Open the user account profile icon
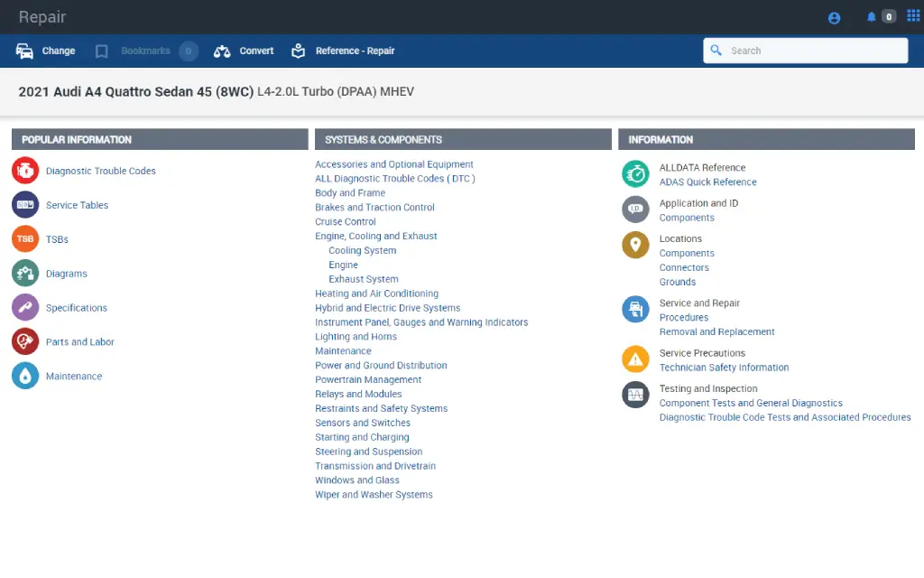 pos(834,18)
